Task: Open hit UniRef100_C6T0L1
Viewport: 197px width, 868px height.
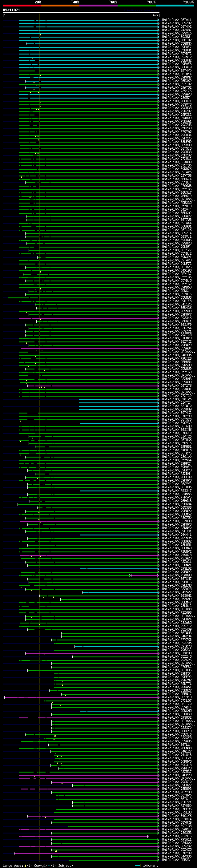Action: click(x=176, y=20)
